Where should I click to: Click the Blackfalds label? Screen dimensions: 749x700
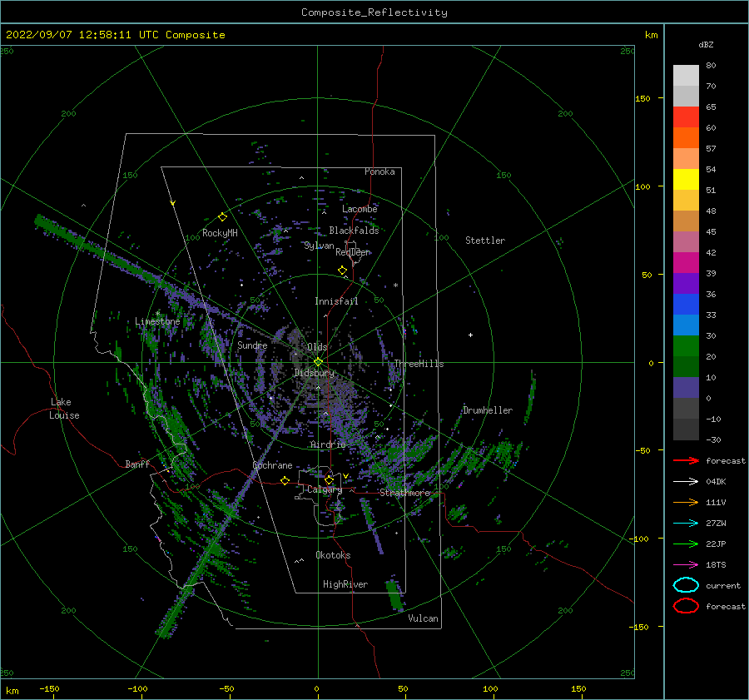click(354, 231)
